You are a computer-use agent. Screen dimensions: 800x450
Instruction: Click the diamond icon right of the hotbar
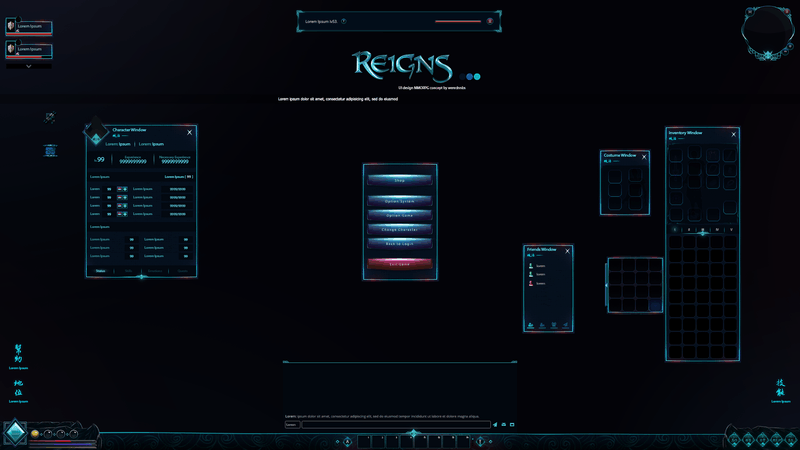click(x=480, y=442)
